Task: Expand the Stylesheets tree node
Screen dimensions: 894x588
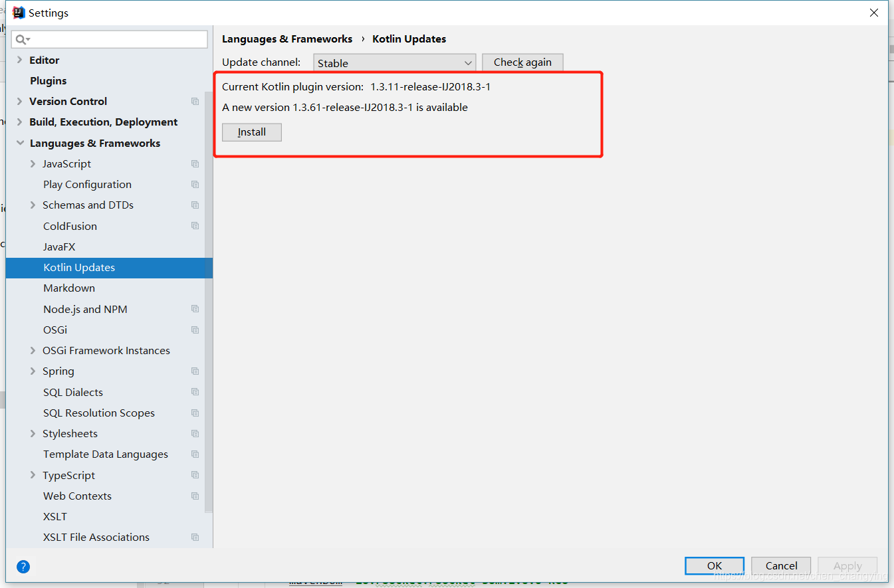Action: click(x=33, y=434)
